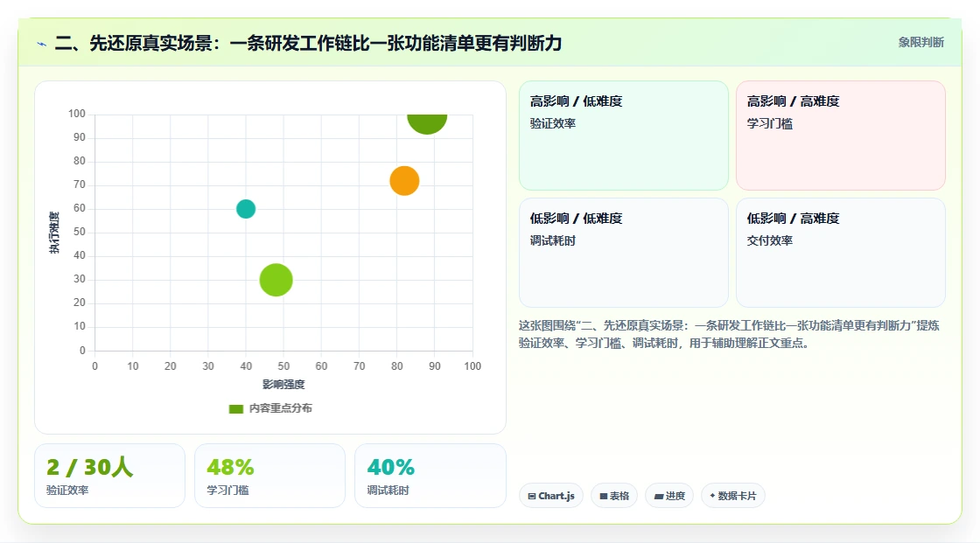Click 调试耗时 text in the low-impact low-difficulty card
This screenshot has height=543, width=980.
click(553, 240)
